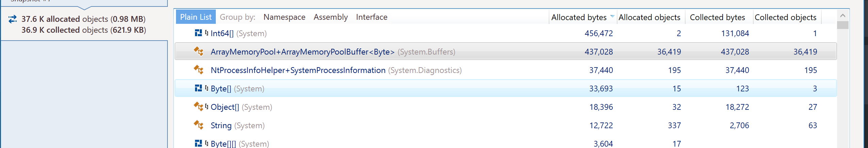Group results by Namespace
The height and width of the screenshot is (148, 868).
pyautogui.click(x=284, y=17)
